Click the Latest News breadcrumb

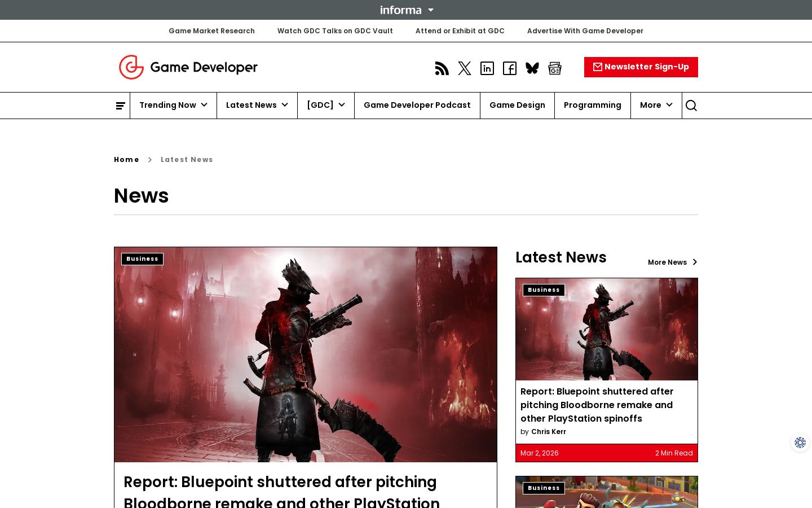pyautogui.click(x=187, y=160)
